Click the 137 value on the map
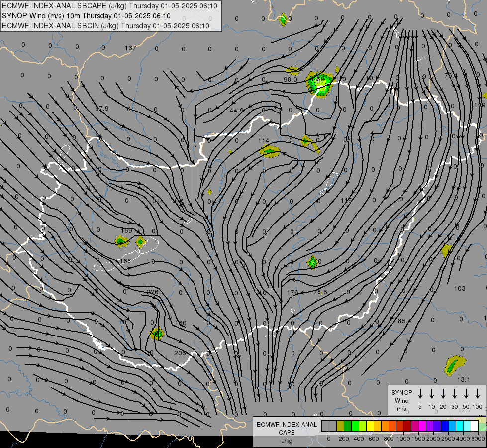The width and height of the screenshot is (487, 448). pyautogui.click(x=130, y=48)
